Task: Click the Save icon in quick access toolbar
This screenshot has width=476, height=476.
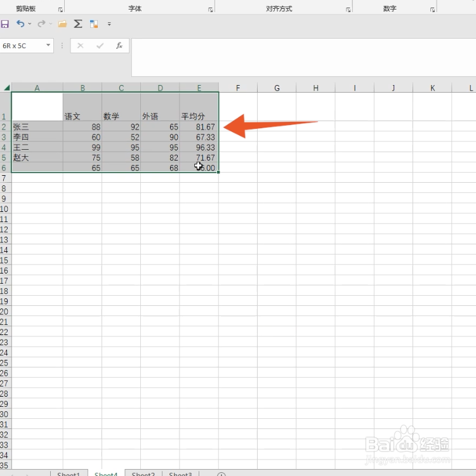Action: (x=5, y=24)
